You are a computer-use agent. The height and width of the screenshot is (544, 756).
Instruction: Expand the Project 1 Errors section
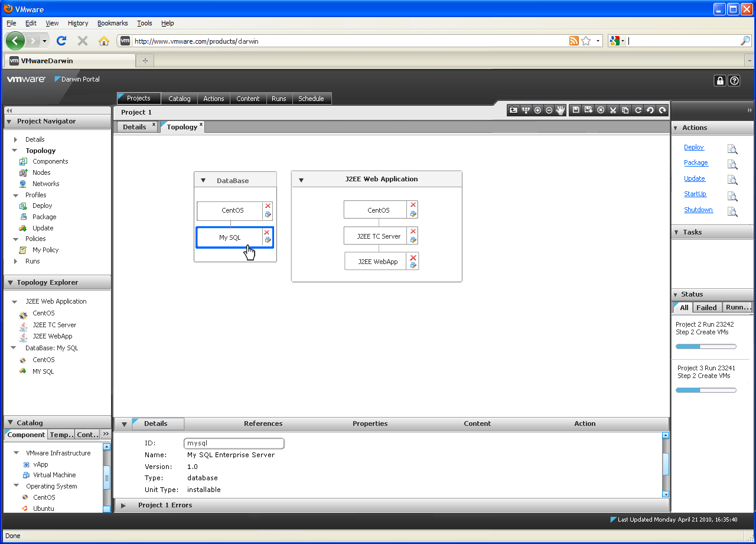click(123, 506)
